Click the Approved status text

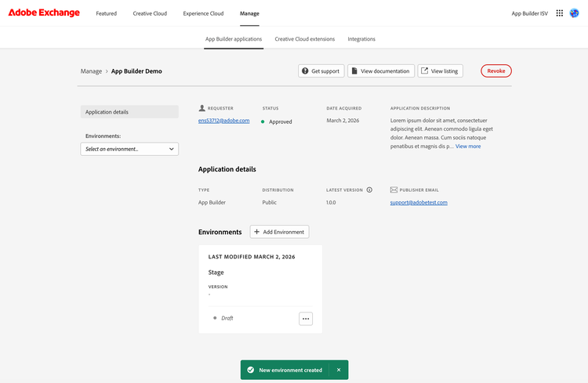point(280,122)
